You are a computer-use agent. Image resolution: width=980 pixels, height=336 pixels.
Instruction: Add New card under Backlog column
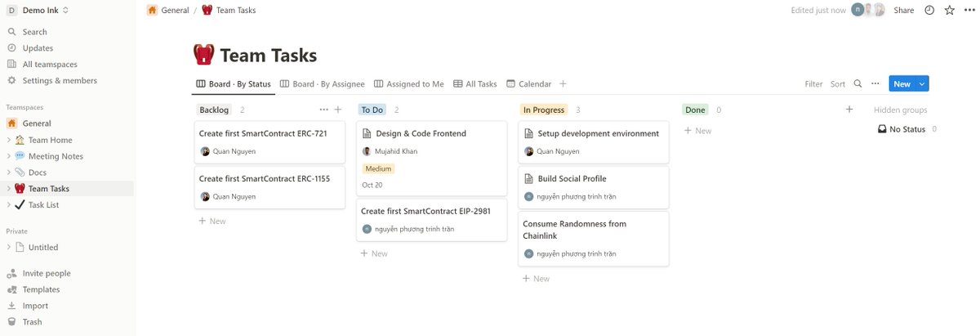pos(212,221)
